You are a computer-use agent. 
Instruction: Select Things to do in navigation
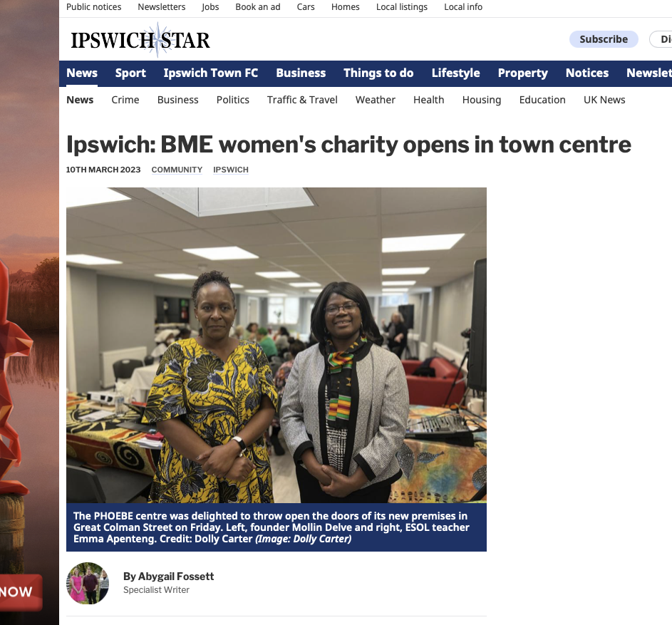pyautogui.click(x=378, y=73)
